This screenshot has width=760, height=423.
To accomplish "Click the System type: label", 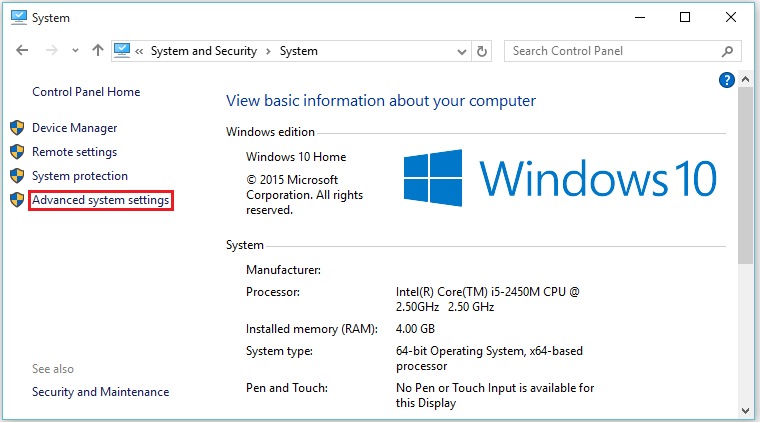I will pos(279,351).
